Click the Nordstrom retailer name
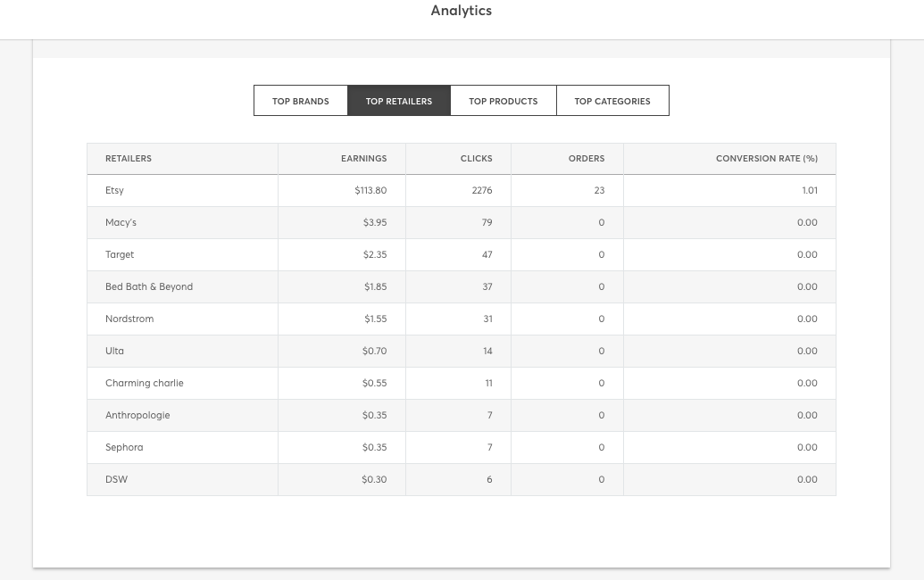 [129, 319]
